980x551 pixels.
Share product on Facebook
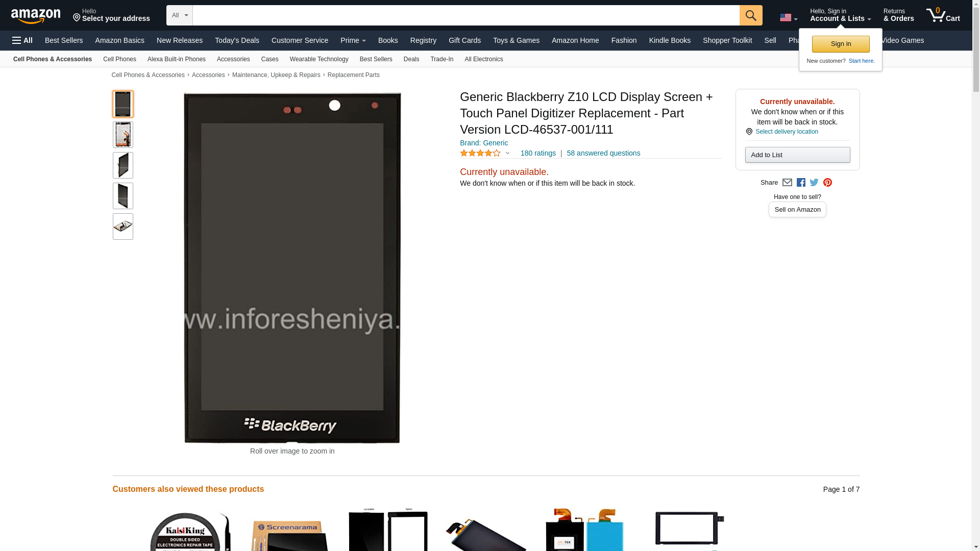coord(801,183)
